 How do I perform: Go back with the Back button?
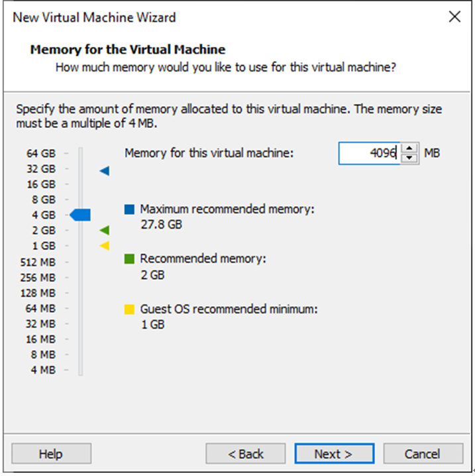[246, 454]
